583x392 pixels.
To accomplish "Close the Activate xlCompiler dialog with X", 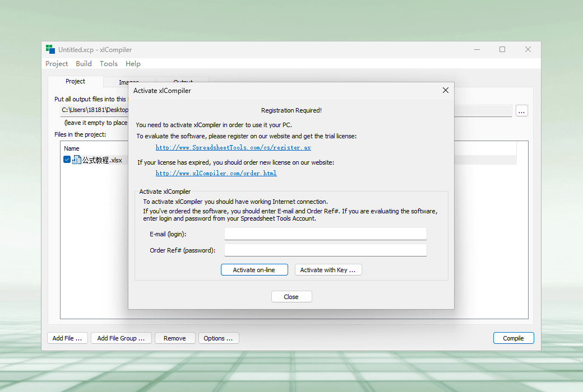I will (x=446, y=90).
